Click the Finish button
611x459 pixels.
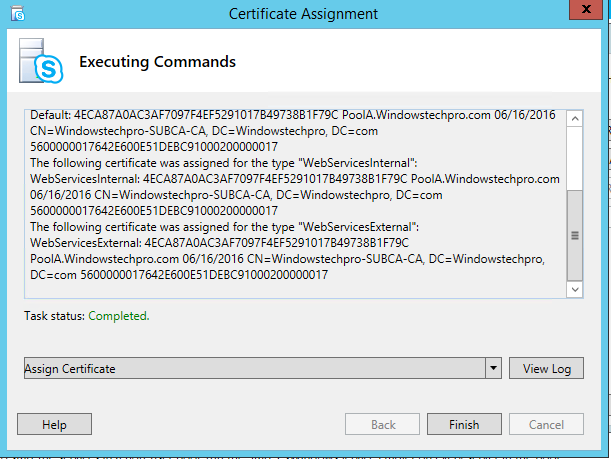[464, 424]
